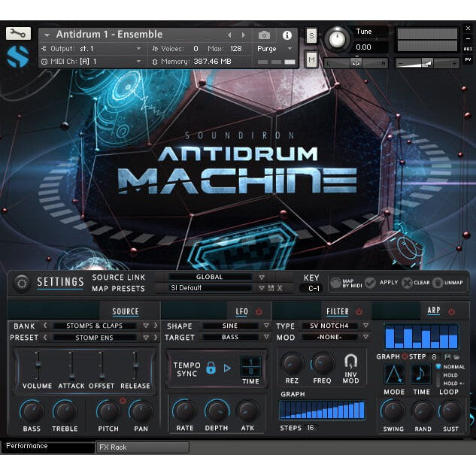Mute the instrument with M button

coord(311,59)
